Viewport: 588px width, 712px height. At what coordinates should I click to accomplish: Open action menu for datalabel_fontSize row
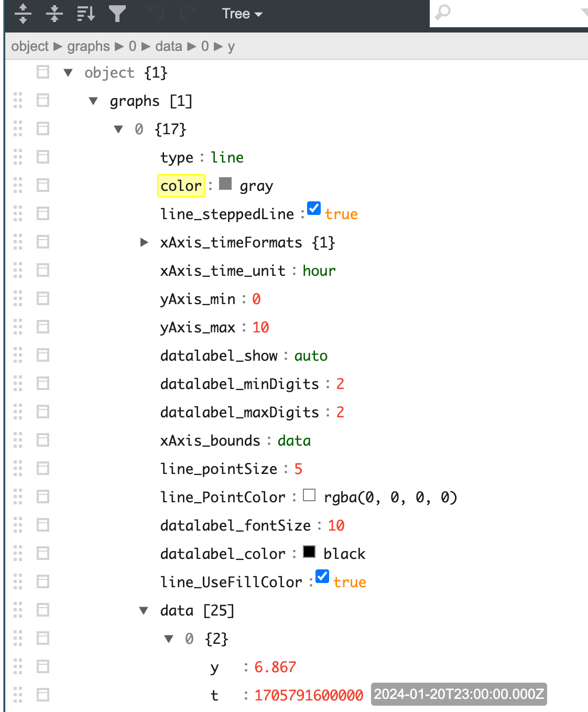[x=43, y=525]
